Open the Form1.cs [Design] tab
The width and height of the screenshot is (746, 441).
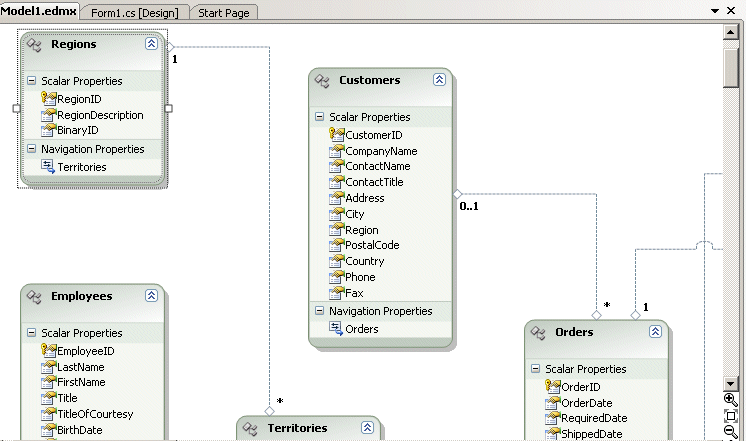tap(135, 13)
